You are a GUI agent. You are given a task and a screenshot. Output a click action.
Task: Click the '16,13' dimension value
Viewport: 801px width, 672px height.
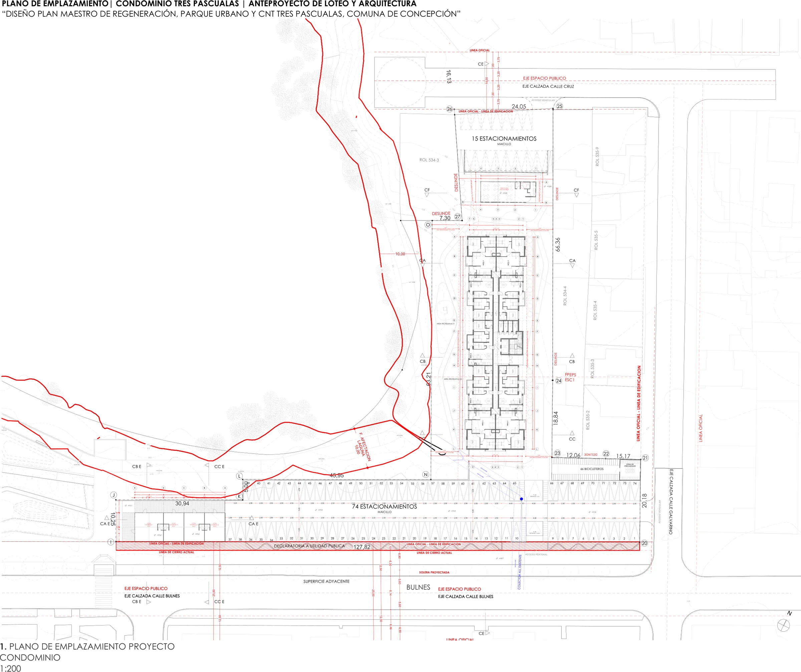click(x=449, y=77)
